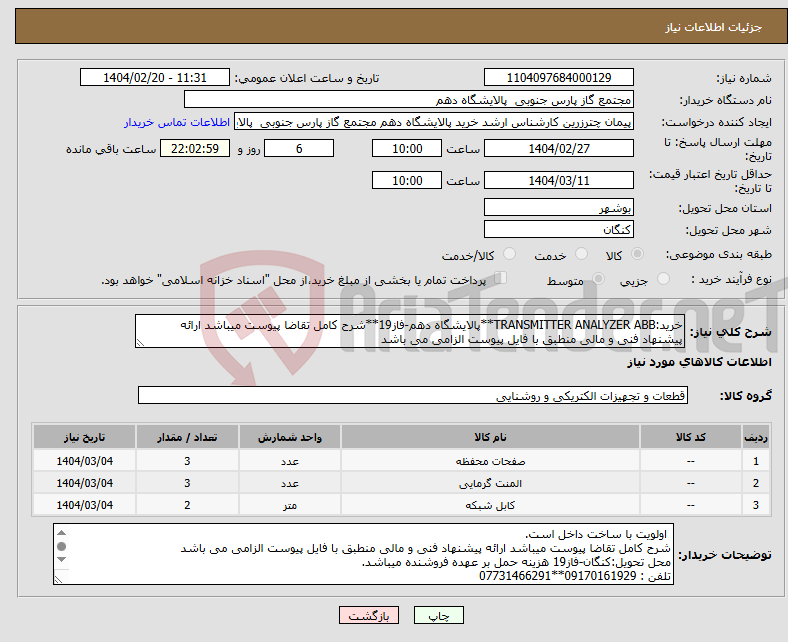
Task: Click scroll-down arrow in buyer notes box
Action: 62,563
